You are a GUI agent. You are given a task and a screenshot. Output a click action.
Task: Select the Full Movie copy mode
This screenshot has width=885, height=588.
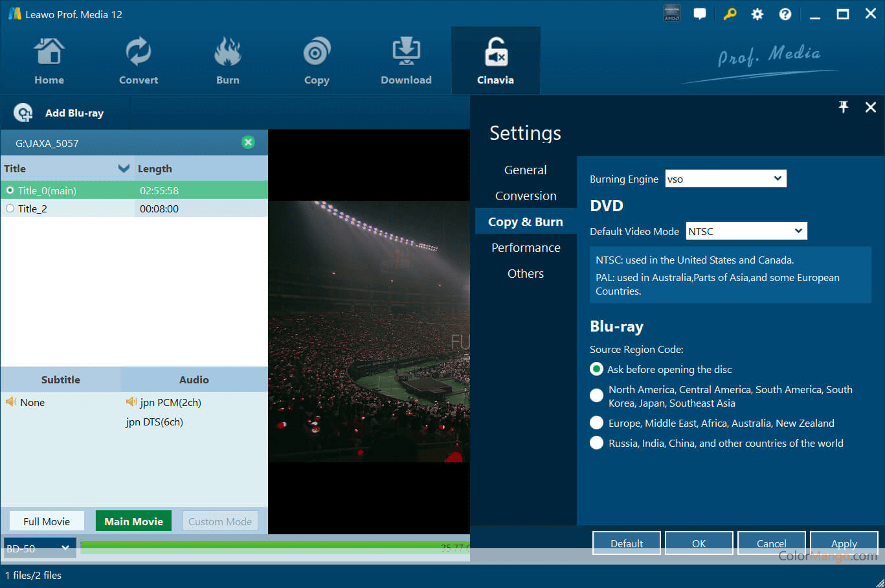(x=47, y=521)
